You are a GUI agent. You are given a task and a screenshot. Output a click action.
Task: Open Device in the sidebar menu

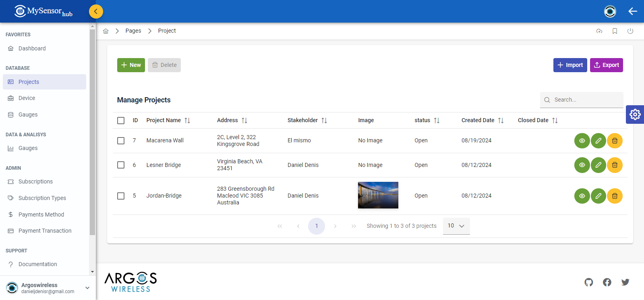coord(27,98)
